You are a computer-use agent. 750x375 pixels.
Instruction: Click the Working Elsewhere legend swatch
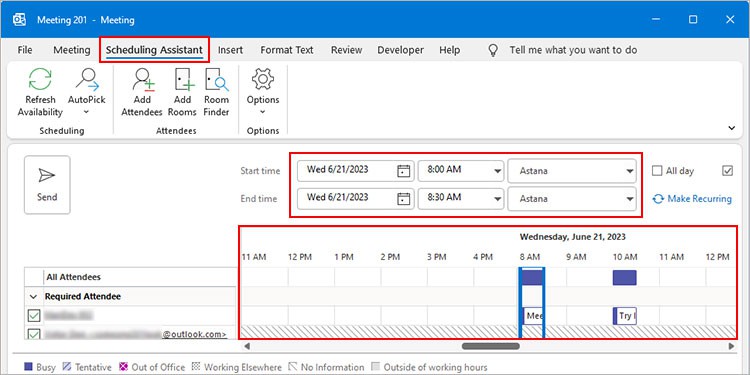pyautogui.click(x=196, y=367)
